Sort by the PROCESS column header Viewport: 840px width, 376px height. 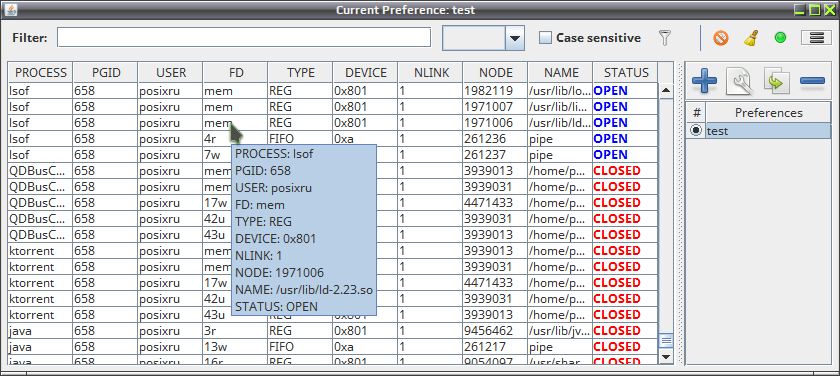[x=41, y=72]
